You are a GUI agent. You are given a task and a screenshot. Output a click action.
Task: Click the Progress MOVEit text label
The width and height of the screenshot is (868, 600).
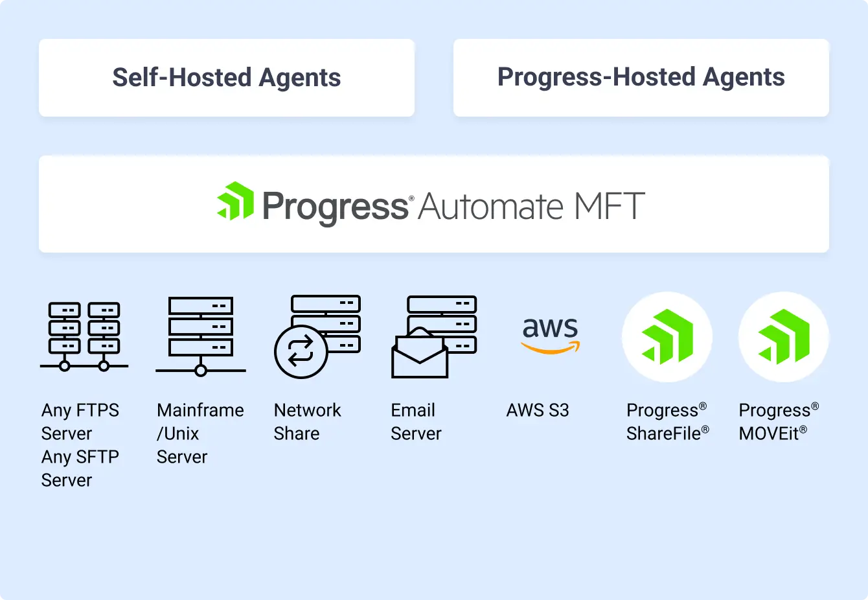click(x=779, y=422)
